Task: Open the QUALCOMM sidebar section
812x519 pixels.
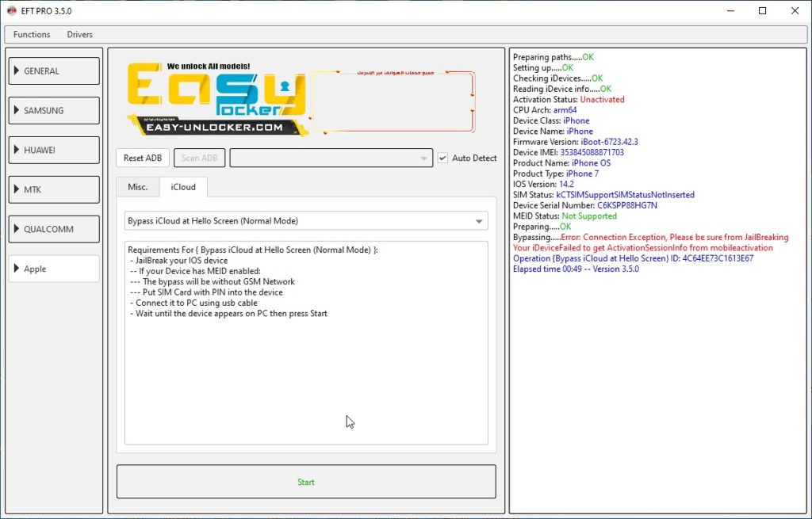Action: point(54,229)
